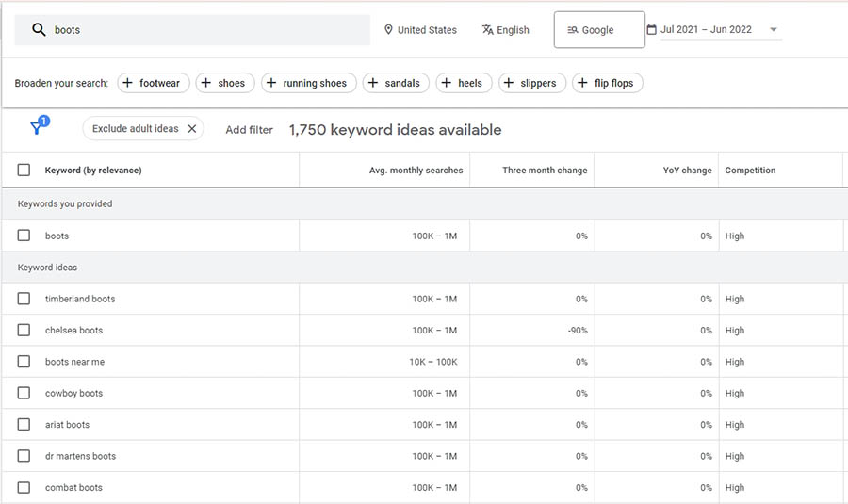This screenshot has height=504, width=848.
Task: Remove the Exclude adult ideas filter
Action: pos(191,129)
